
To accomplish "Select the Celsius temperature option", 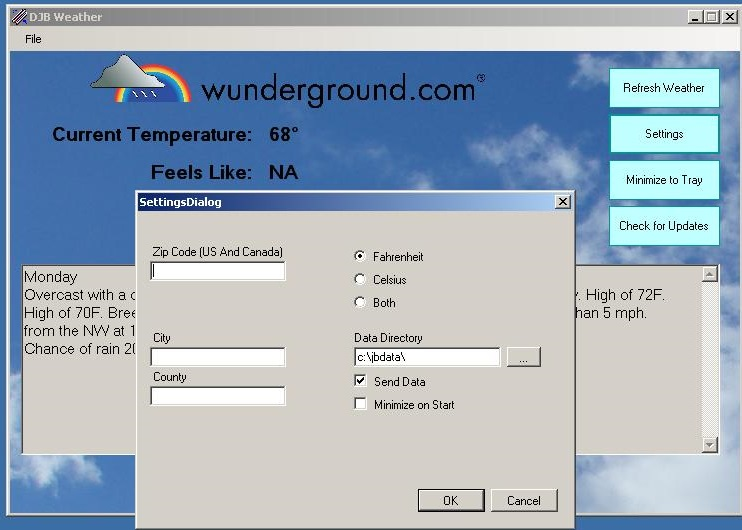I will [361, 280].
